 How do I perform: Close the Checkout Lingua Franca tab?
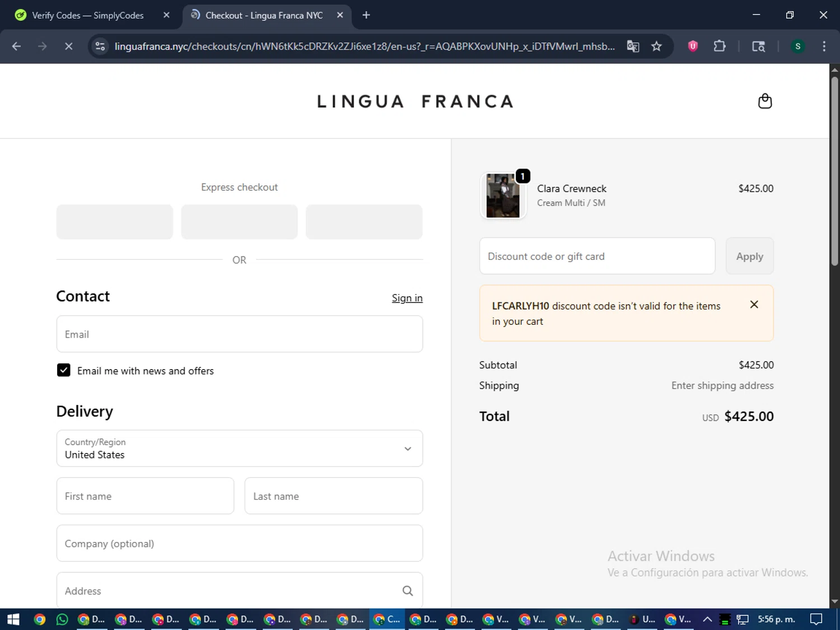pyautogui.click(x=340, y=15)
